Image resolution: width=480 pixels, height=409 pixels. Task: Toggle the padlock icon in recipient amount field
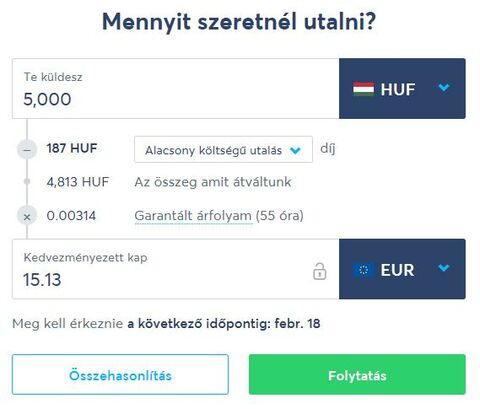coord(319,271)
